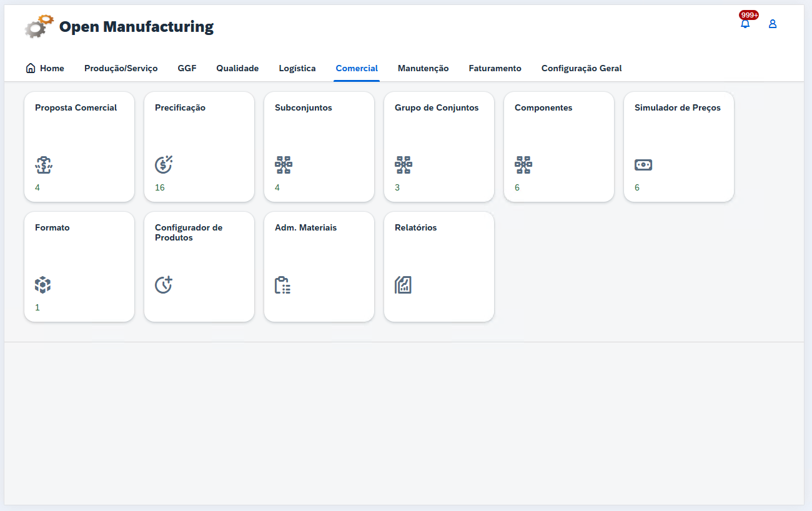The image size is (812, 511).
Task: Open the Componentes tile title
Action: [543, 107]
